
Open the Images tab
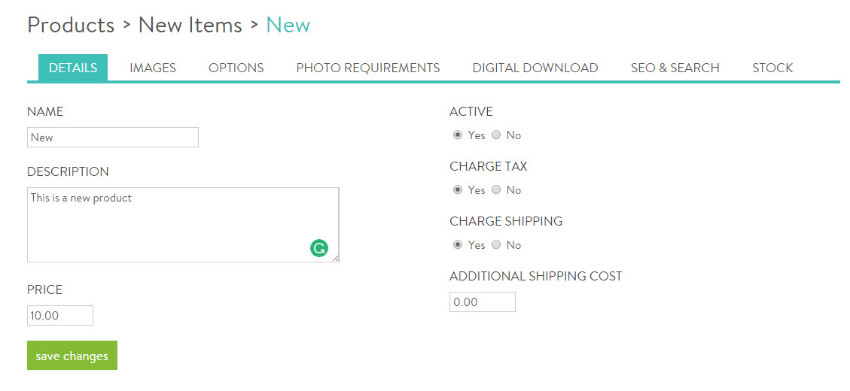point(153,68)
